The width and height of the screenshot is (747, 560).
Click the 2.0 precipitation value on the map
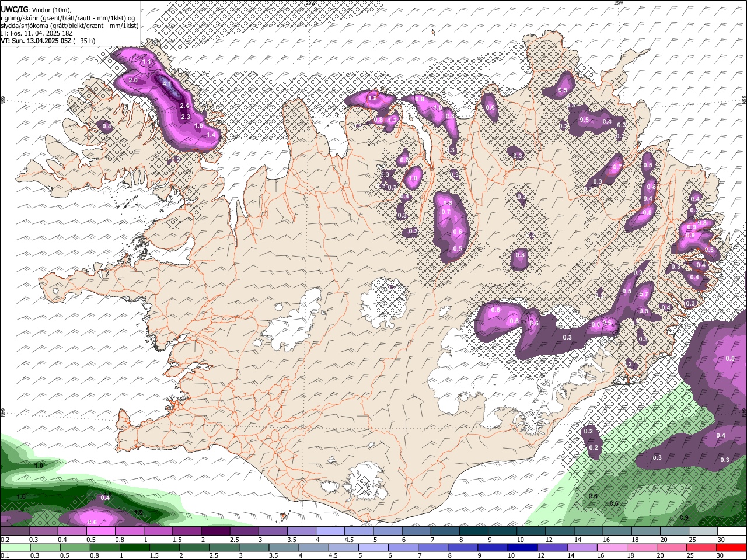coord(133,80)
